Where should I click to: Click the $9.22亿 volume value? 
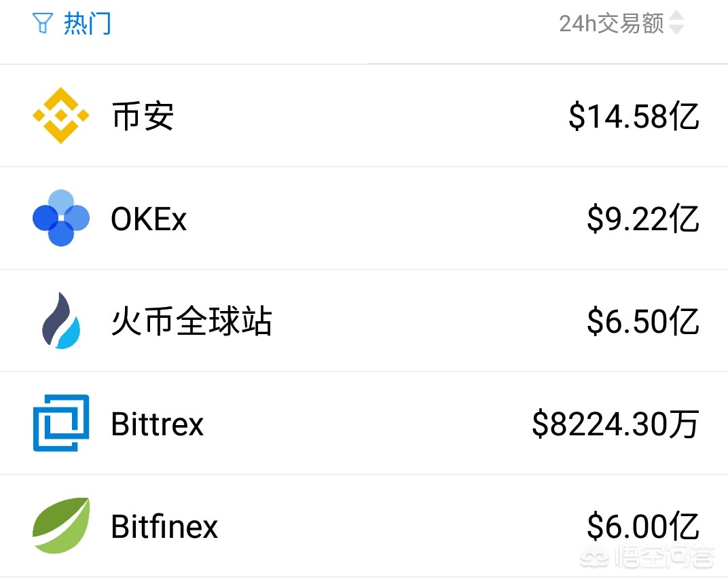[x=643, y=219]
